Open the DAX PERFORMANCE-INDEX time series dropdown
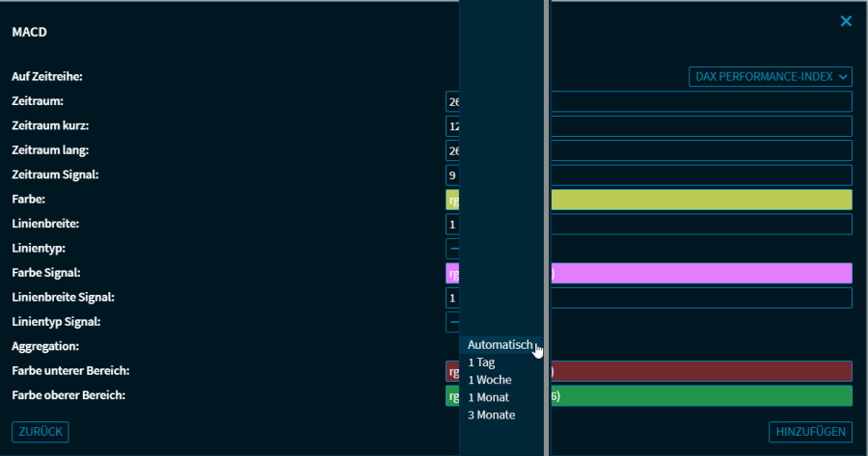 click(x=772, y=77)
